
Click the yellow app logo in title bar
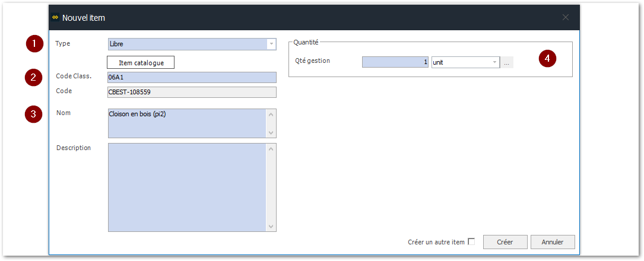[x=56, y=18]
